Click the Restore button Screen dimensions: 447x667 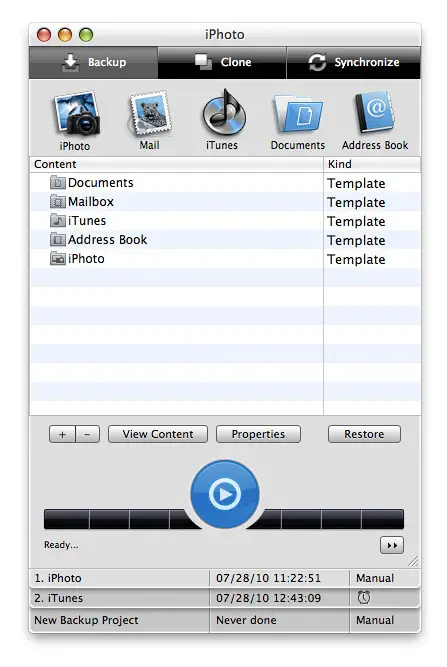coord(364,434)
